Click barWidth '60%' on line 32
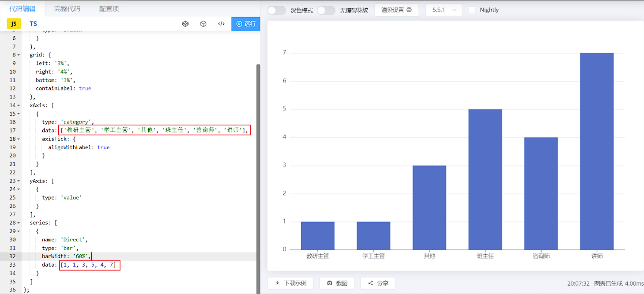644x294 pixels. (x=66, y=256)
